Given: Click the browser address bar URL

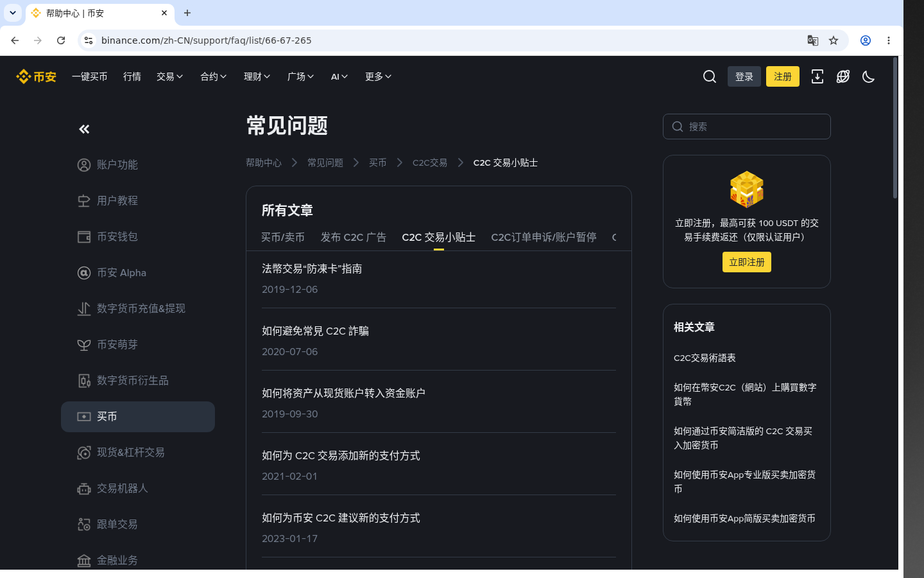Looking at the screenshot, I should click(x=207, y=40).
